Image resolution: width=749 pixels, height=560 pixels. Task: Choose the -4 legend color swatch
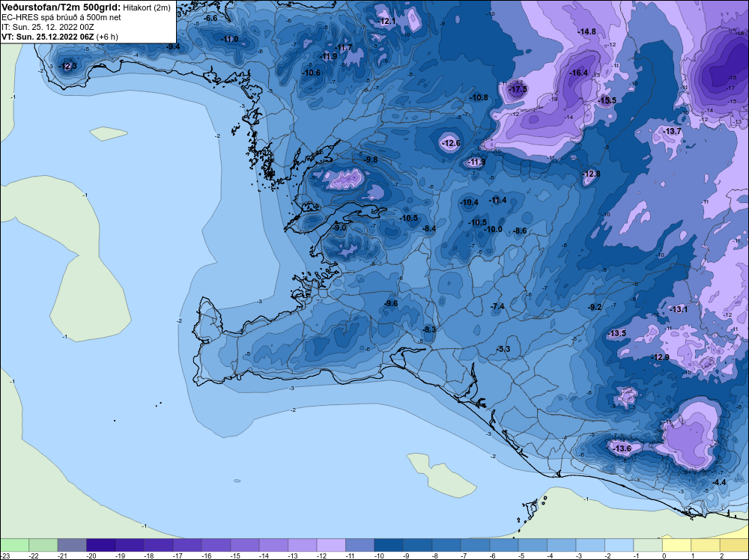click(x=562, y=545)
